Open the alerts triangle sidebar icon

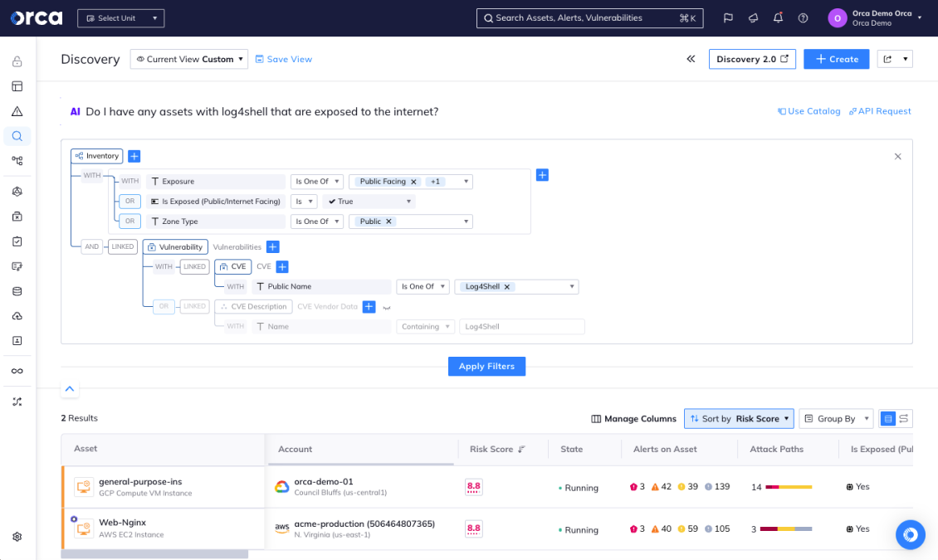point(17,111)
